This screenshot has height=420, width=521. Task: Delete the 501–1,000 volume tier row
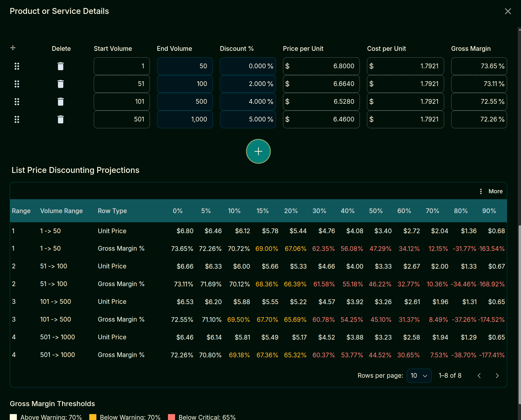[x=61, y=119]
